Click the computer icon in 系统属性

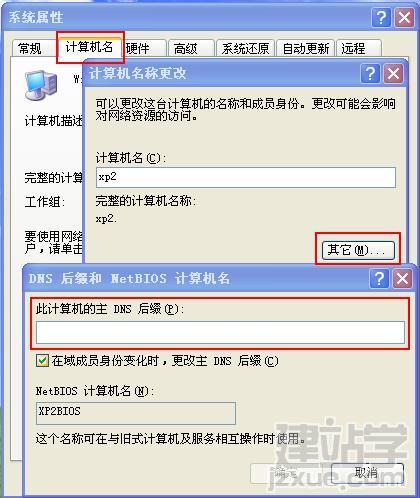(x=41, y=86)
